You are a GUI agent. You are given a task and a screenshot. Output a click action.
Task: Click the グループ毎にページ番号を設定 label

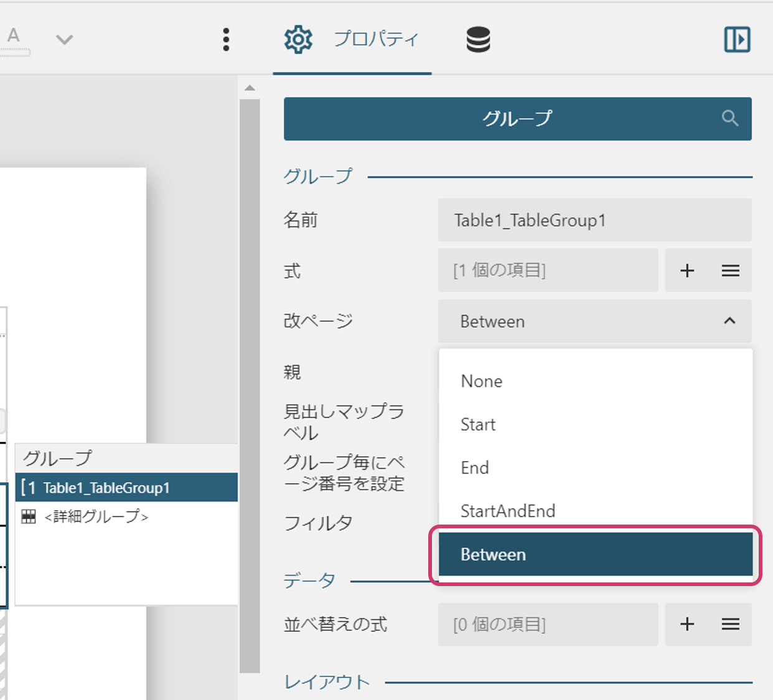click(x=344, y=473)
